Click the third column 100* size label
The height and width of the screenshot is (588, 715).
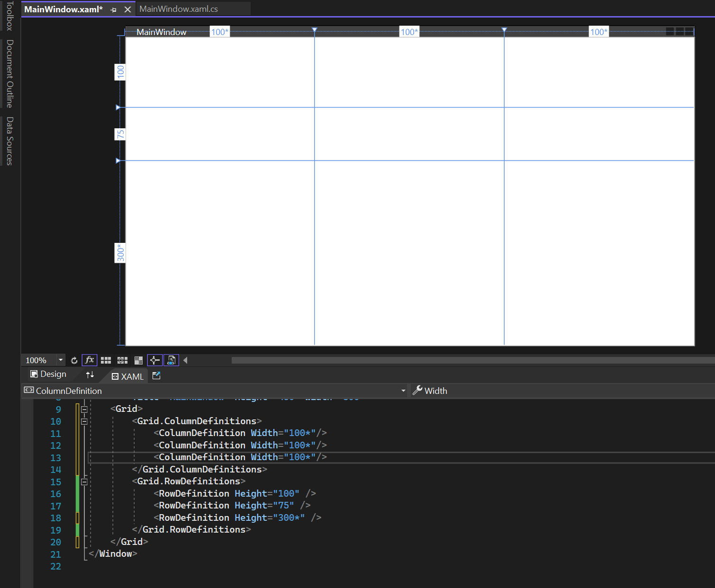(599, 32)
